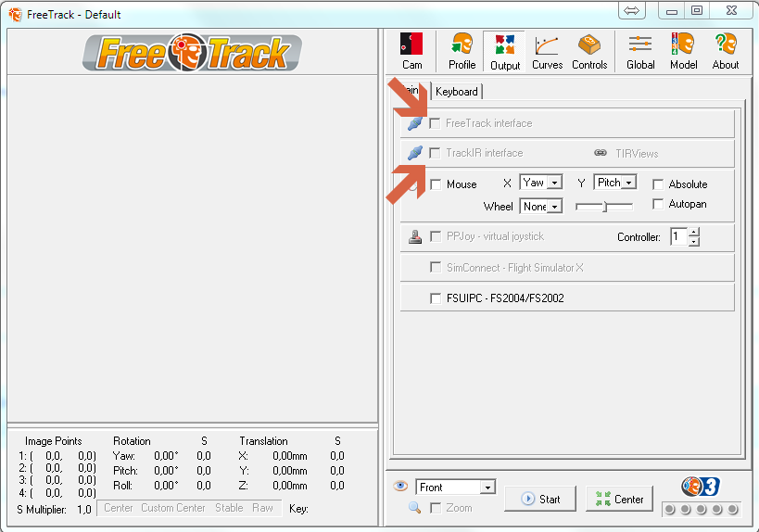Enable the TrackIR interface checkbox

435,154
